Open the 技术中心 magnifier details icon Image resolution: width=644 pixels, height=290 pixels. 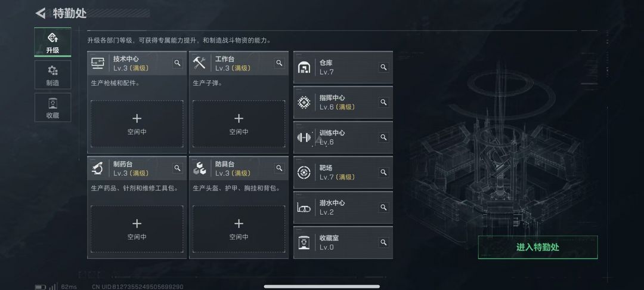(178, 63)
